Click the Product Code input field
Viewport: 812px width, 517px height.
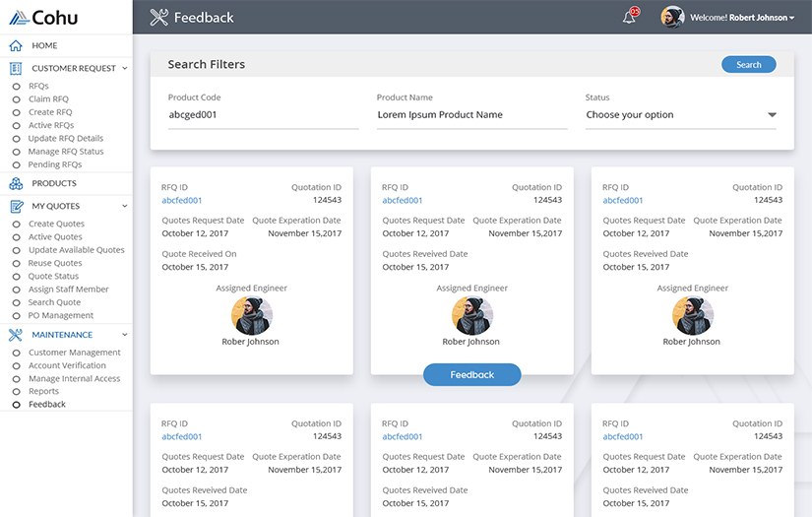263,115
